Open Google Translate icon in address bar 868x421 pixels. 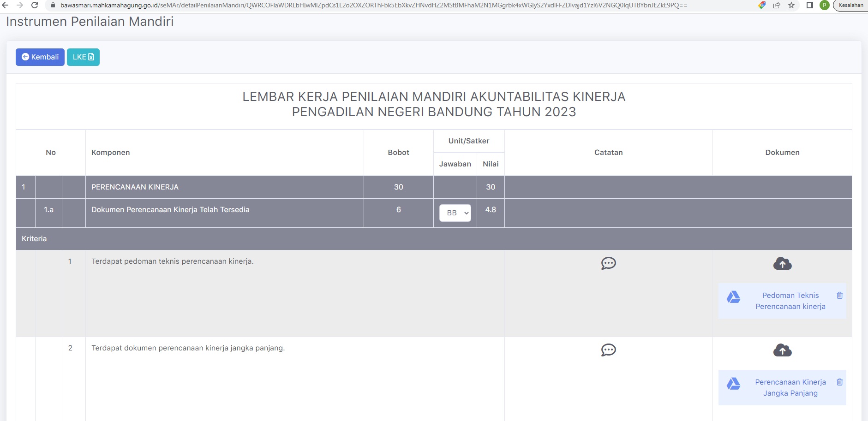[x=762, y=5]
